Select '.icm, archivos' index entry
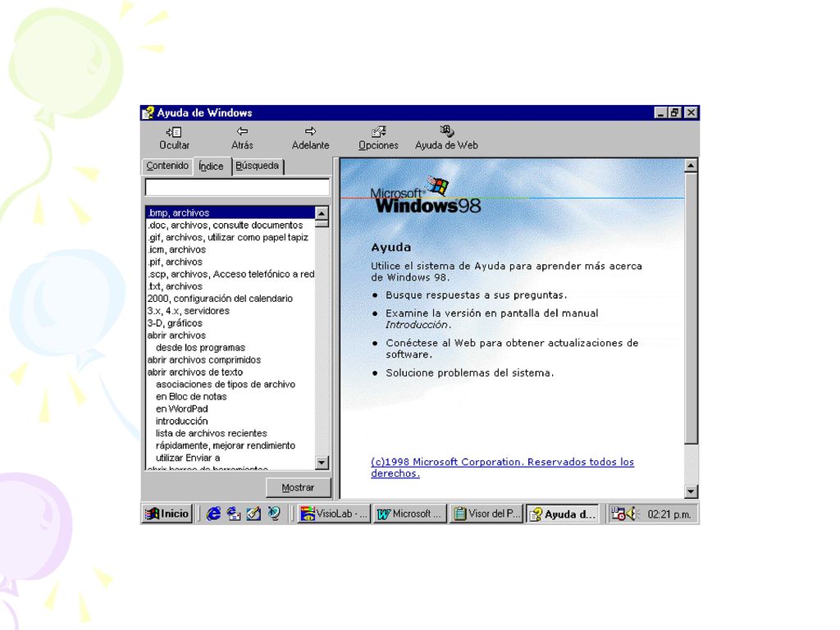Viewport: 840px width, 630px height. 231,249
